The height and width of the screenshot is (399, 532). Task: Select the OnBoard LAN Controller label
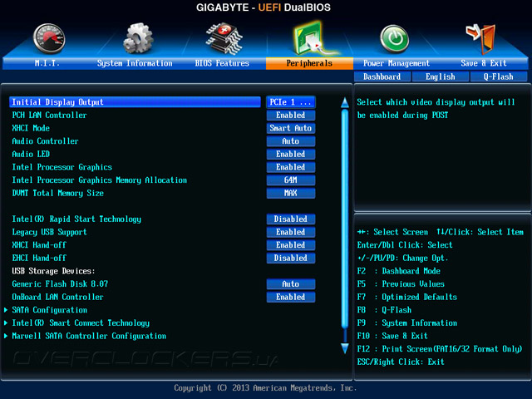pos(57,297)
